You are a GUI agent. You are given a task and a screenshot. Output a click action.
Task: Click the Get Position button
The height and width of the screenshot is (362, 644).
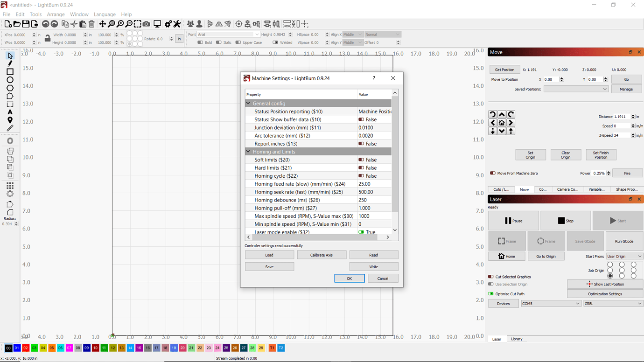click(x=504, y=70)
